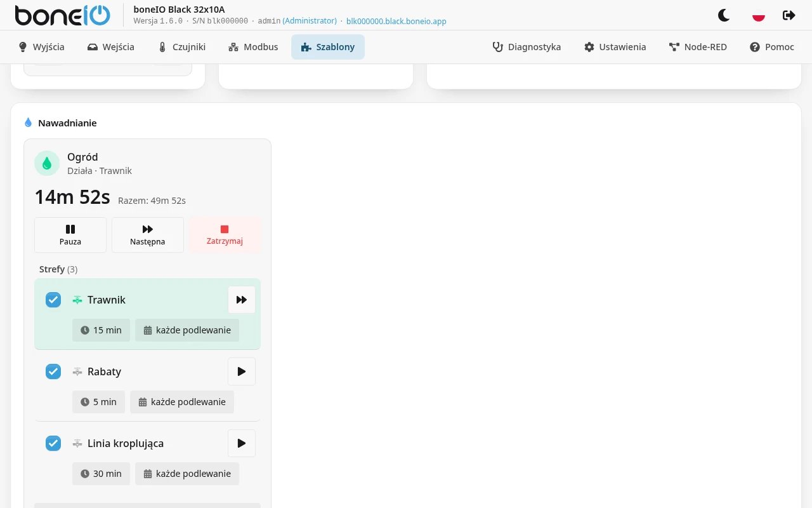Open the Wyjścia tab
The width and height of the screenshot is (812, 508).
point(41,47)
